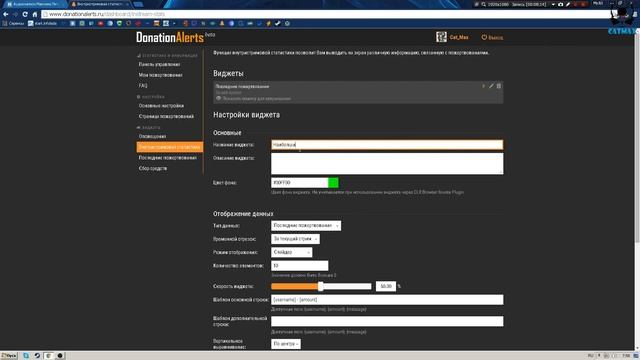
Task: Open Страница пожертвований in the sidebar
Action: coord(166,116)
